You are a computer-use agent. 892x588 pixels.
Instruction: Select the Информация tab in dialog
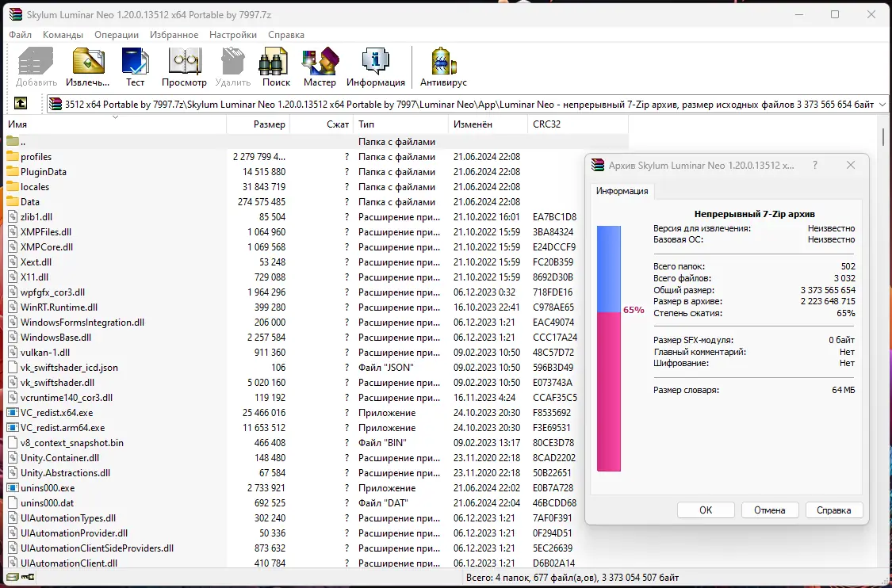(622, 191)
